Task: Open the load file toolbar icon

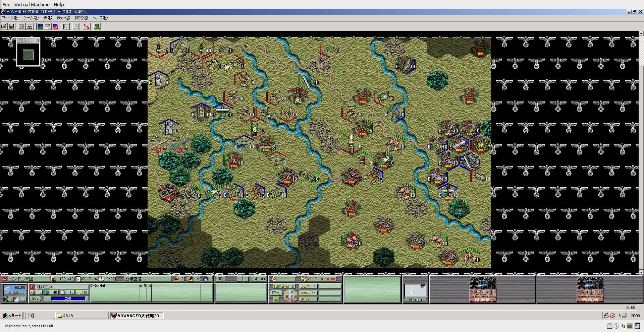Action: tap(4, 26)
